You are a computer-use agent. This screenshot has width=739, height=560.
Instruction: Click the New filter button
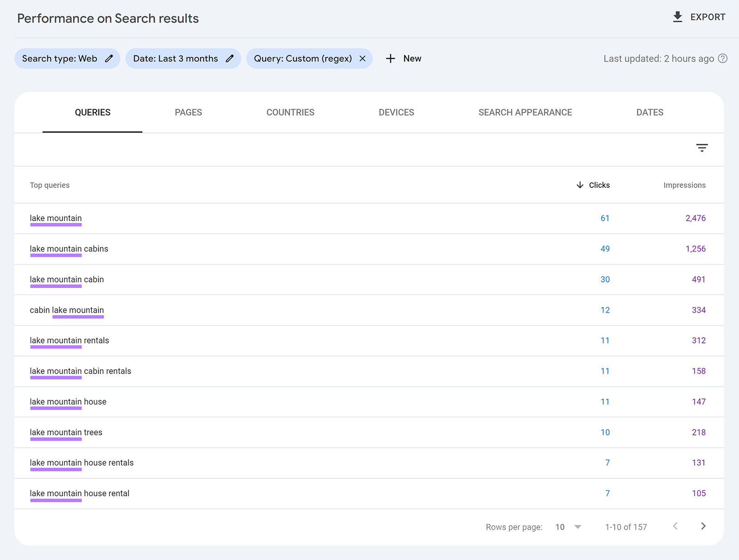(x=403, y=58)
